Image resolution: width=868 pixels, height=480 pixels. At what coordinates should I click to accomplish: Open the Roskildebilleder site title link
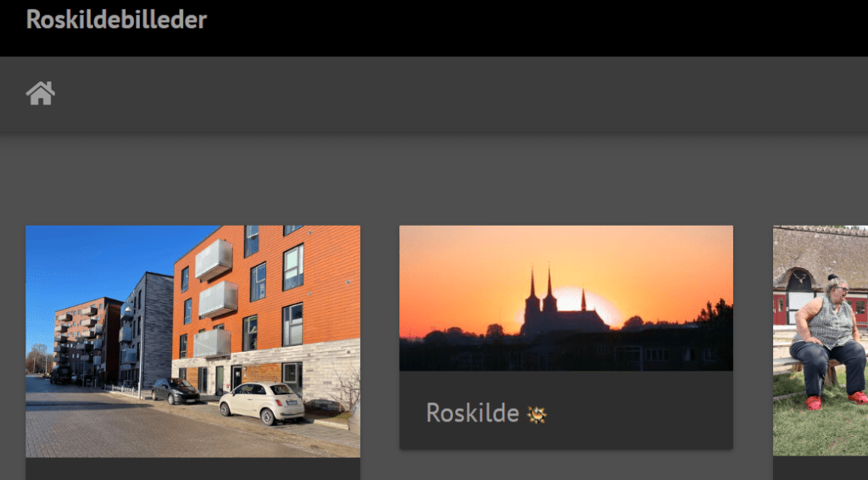(116, 20)
